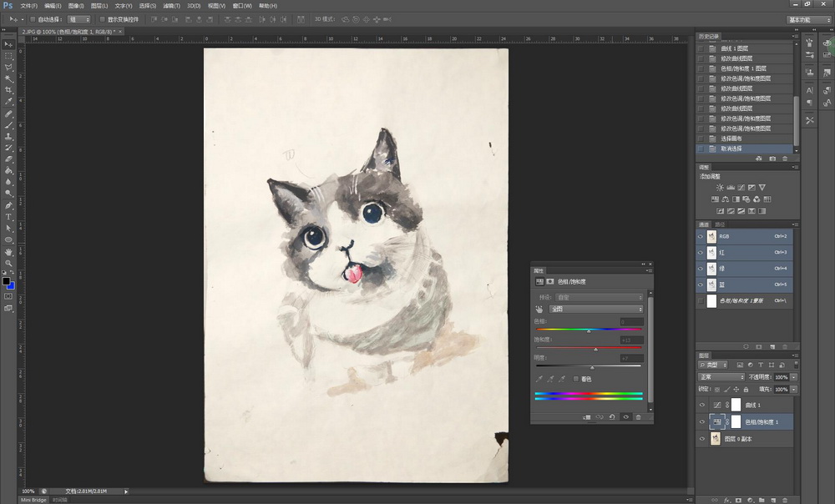Select the Brush tool
This screenshot has width=835, height=504.
[x=8, y=125]
